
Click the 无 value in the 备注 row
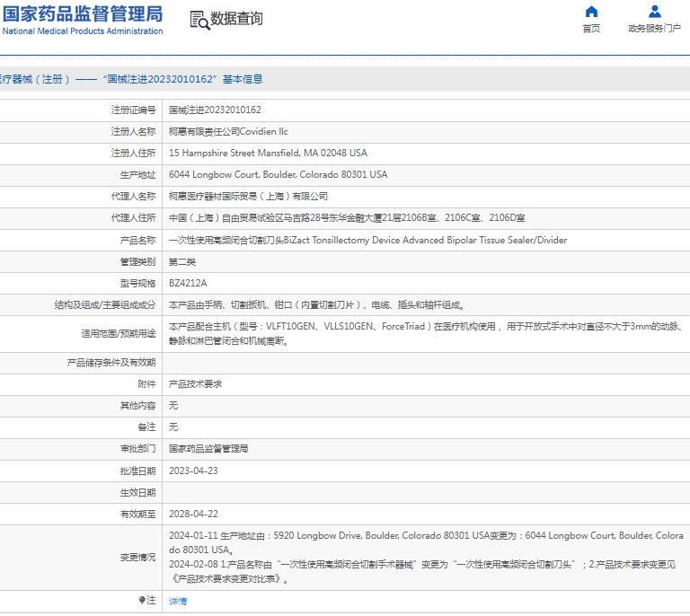tap(173, 427)
